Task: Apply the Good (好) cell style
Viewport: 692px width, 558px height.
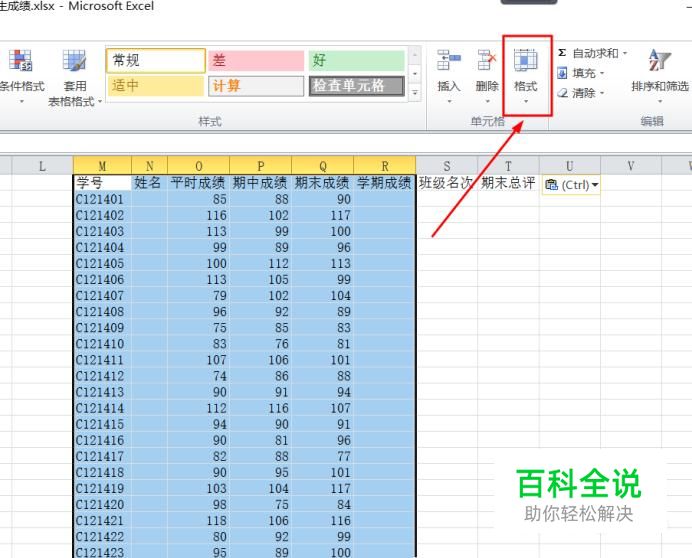Action: [357, 60]
